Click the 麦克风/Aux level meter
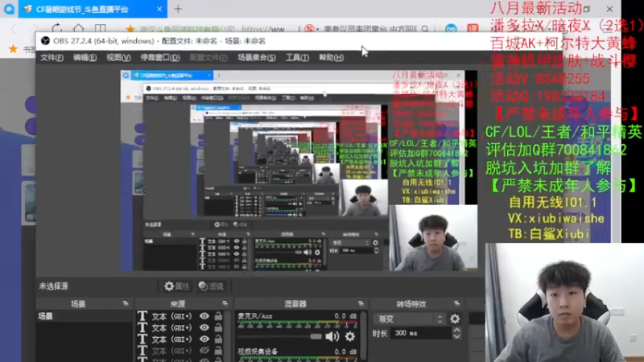The image size is (644, 362). pos(297,324)
